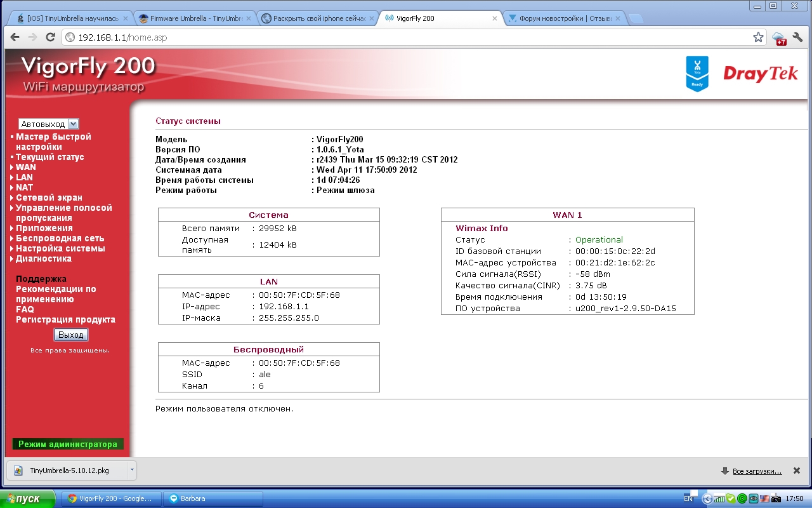The width and height of the screenshot is (812, 508).
Task: Open the FAQ link
Action: (25, 309)
